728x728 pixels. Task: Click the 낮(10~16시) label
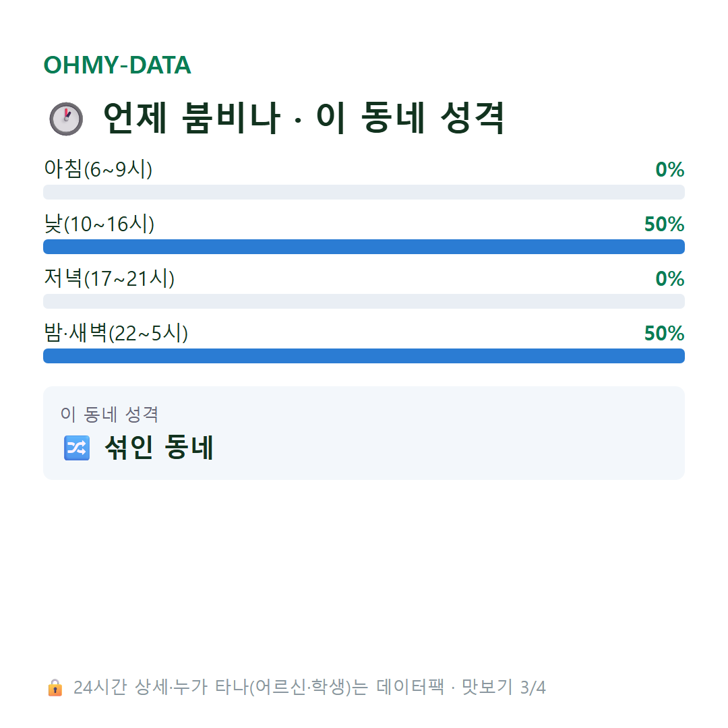click(99, 224)
